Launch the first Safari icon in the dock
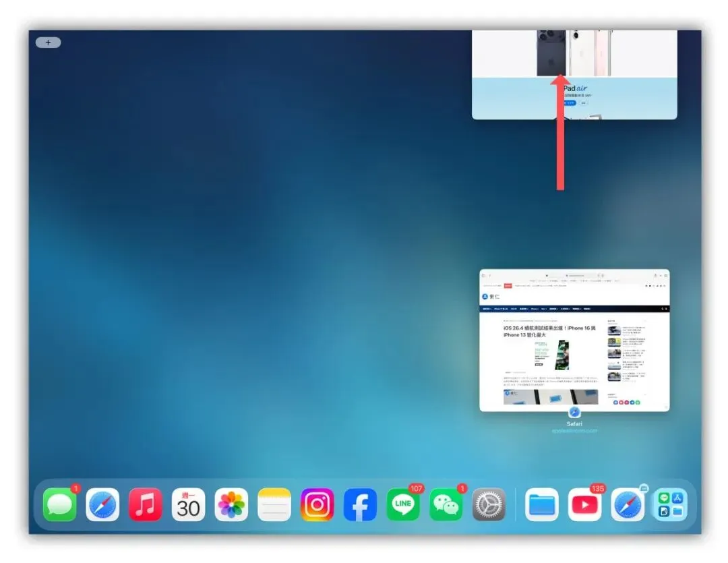 pyautogui.click(x=102, y=505)
